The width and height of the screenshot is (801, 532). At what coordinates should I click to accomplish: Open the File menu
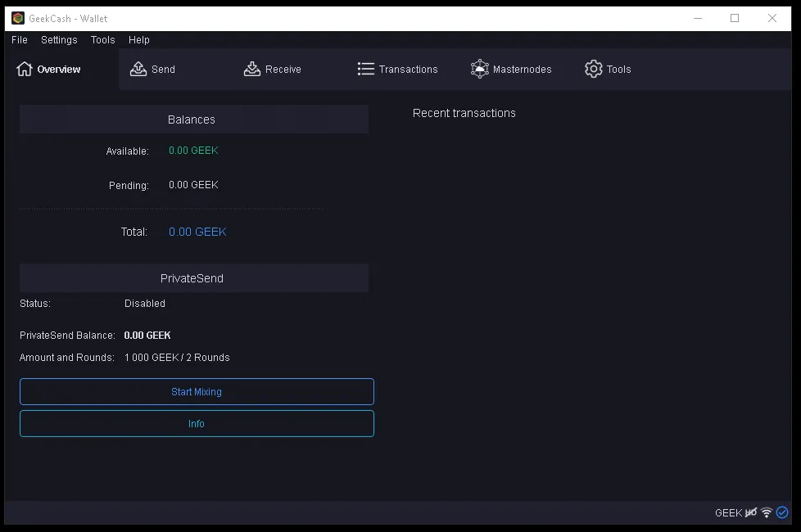pyautogui.click(x=20, y=40)
